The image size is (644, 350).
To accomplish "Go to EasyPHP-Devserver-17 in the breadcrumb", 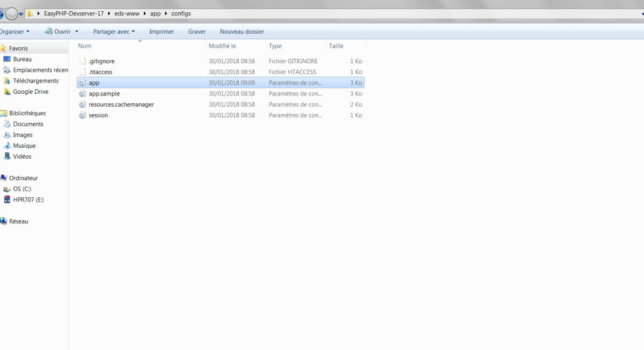I will tap(74, 13).
